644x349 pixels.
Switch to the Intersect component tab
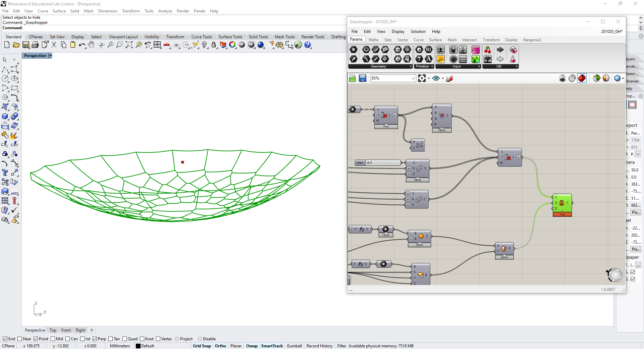pos(469,40)
